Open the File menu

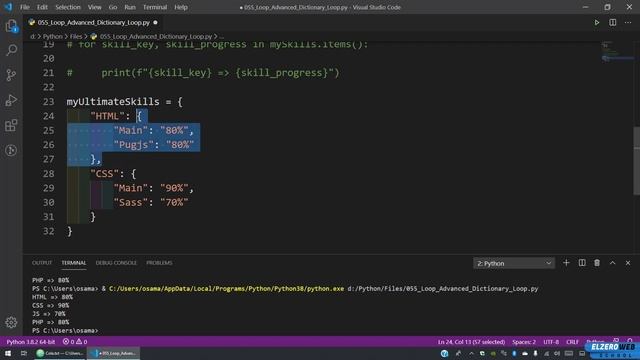pos(25,7)
